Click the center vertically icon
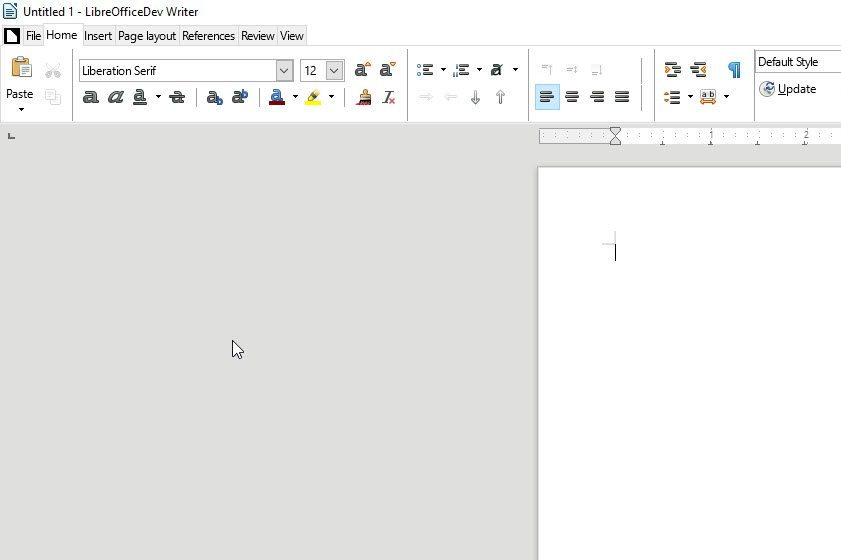Viewport: 841px width, 560px height. click(x=572, y=70)
